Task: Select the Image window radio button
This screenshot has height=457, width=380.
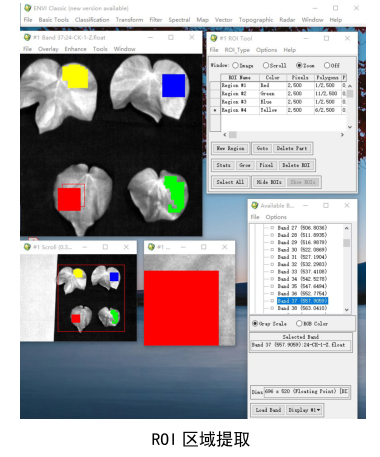Action: [235, 65]
